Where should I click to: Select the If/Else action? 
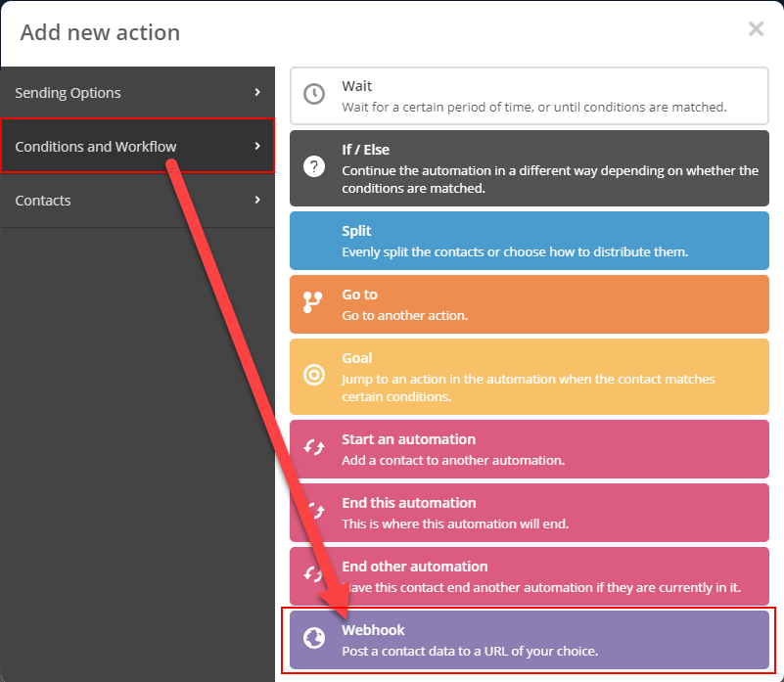pyautogui.click(x=529, y=169)
